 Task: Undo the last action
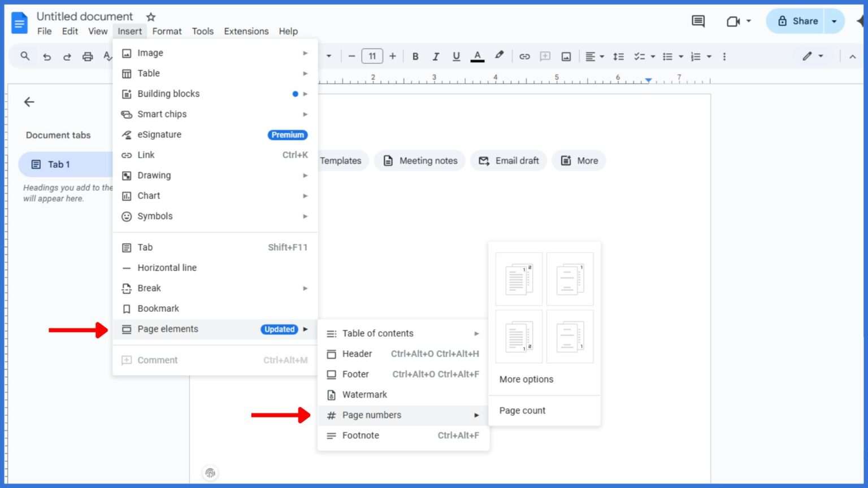point(47,56)
